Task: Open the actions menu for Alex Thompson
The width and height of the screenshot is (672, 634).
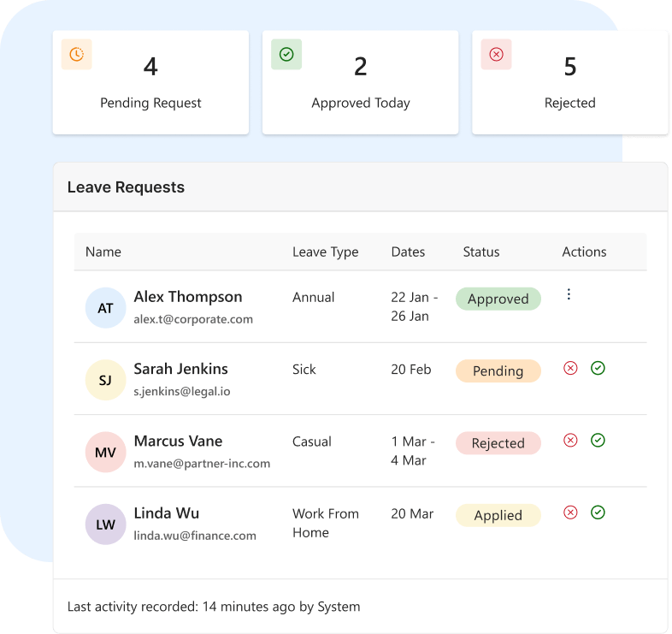Action: [x=569, y=294]
